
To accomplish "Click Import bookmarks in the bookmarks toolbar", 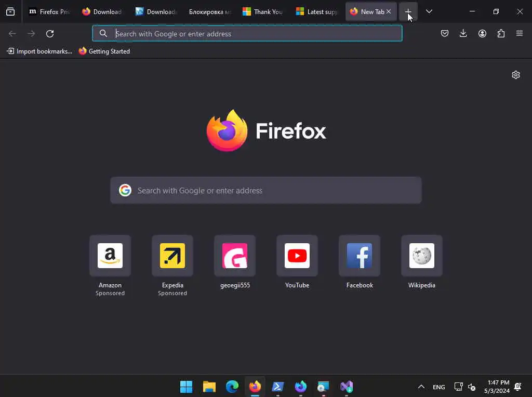I will pos(39,51).
